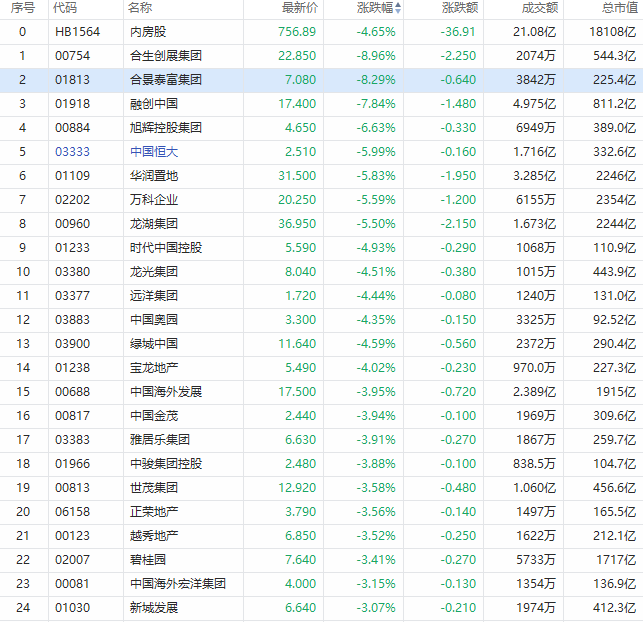Click stock code 00960
Image resolution: width=643 pixels, height=622 pixels.
[72, 223]
